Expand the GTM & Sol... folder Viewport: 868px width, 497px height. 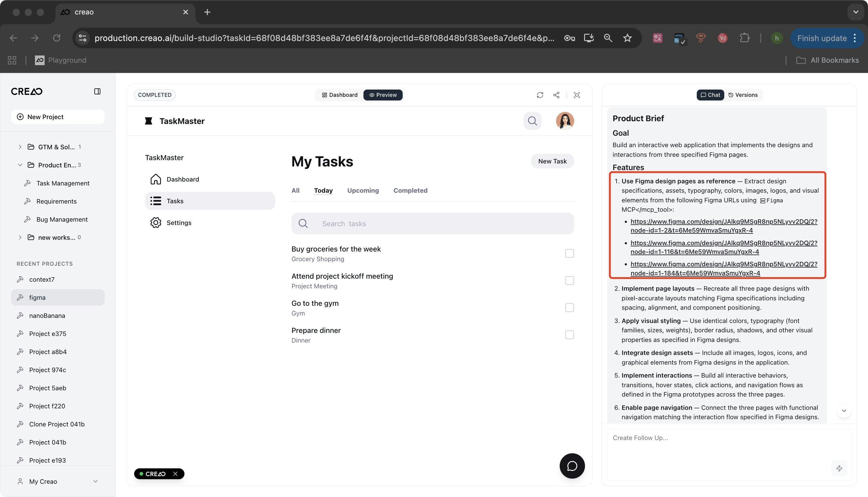20,147
